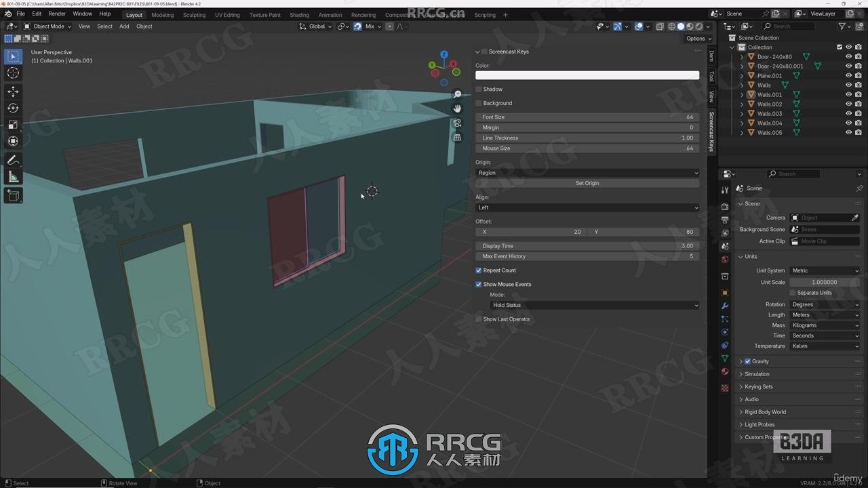Toggle proportional editing icon in header

point(389,26)
